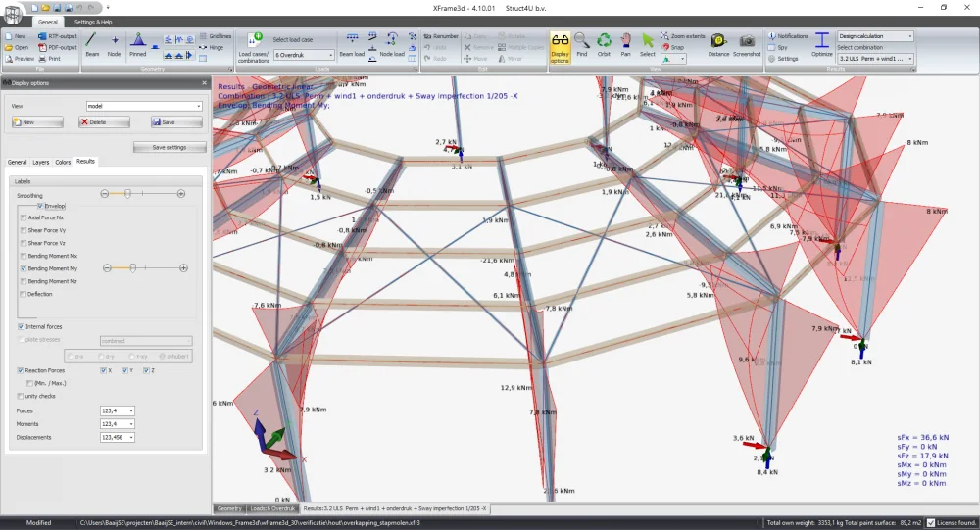
Task: Switch to the Layers tab
Action: tap(40, 162)
